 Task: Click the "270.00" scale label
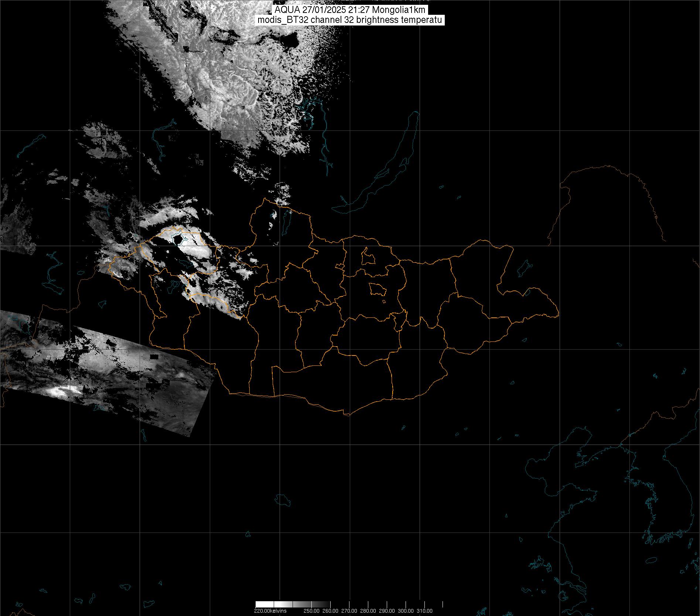tap(349, 610)
